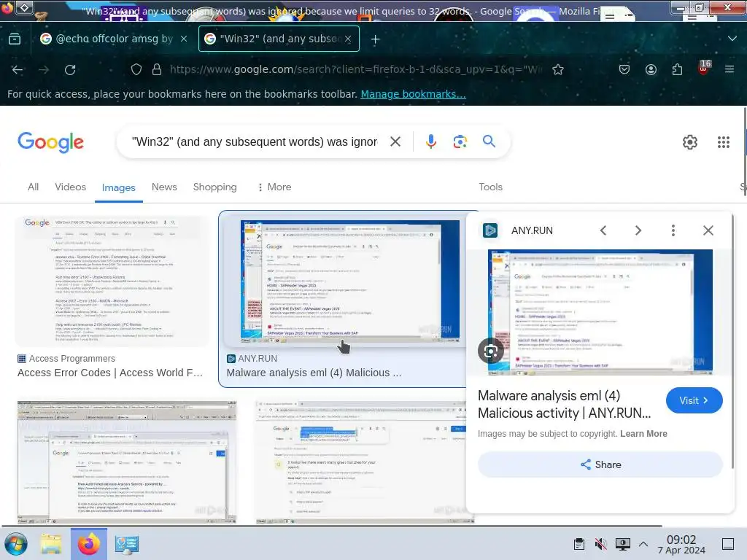Go to Google home via logo

(x=50, y=142)
